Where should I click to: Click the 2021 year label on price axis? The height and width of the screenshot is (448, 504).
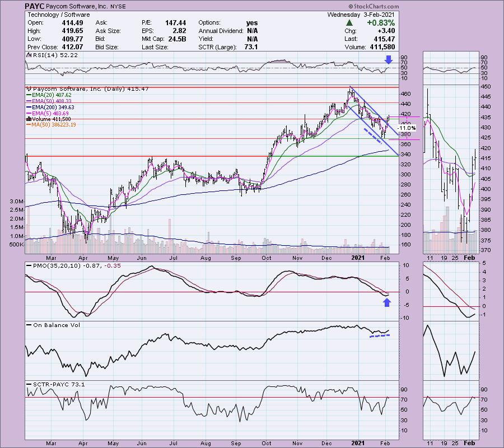tap(358, 258)
